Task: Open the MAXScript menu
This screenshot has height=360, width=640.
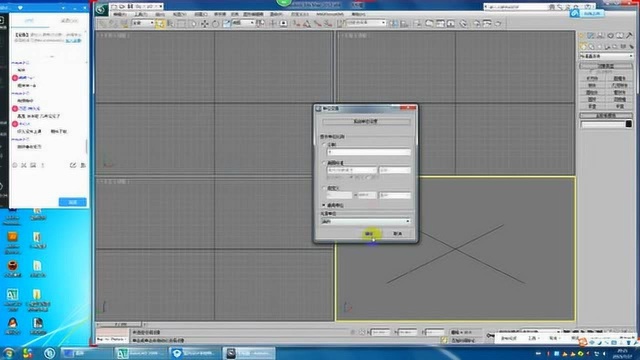Action: click(330, 14)
